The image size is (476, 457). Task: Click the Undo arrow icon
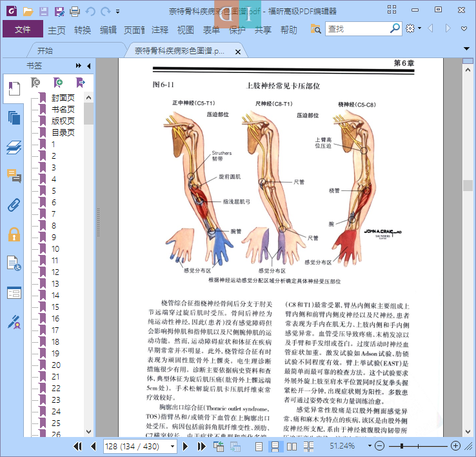click(x=90, y=12)
